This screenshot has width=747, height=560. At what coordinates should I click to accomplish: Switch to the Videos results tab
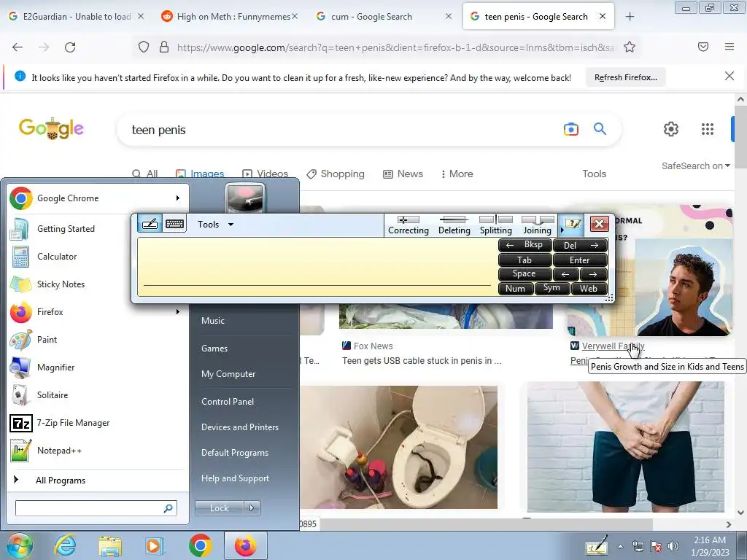click(x=266, y=174)
